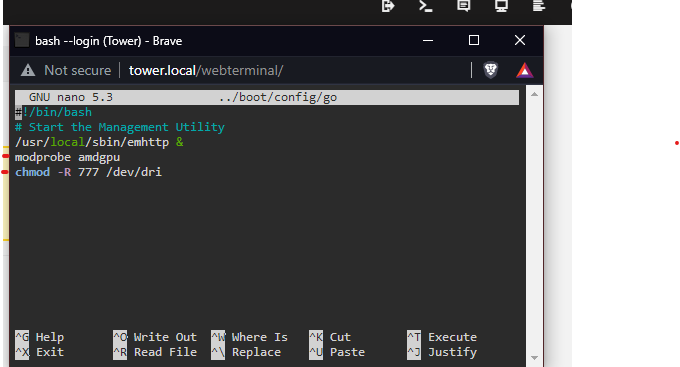The height and width of the screenshot is (367, 680).
Task: Click the ^X Exit shortcut
Action: click(39, 352)
